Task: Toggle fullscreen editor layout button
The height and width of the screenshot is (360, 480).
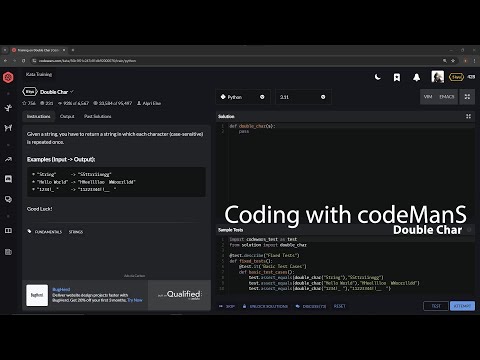Action: click(x=467, y=97)
